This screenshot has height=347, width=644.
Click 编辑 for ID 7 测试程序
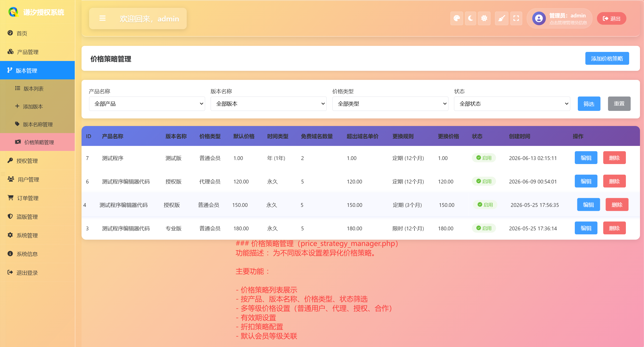pyautogui.click(x=586, y=158)
